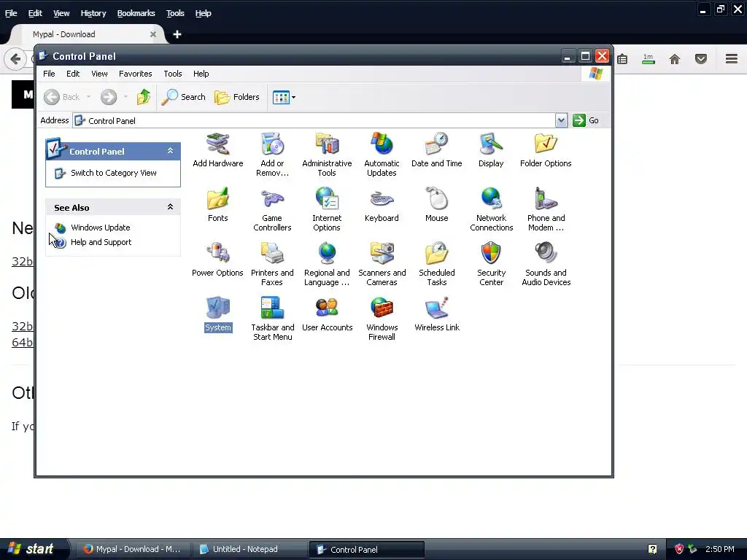This screenshot has height=560, width=747.
Task: Open Taskbar and Start Menu icon
Action: 272,319
